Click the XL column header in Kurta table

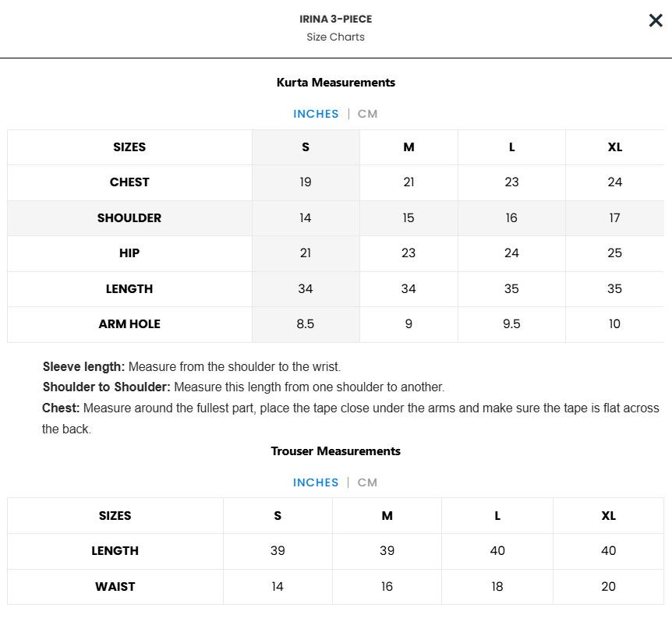pyautogui.click(x=614, y=147)
